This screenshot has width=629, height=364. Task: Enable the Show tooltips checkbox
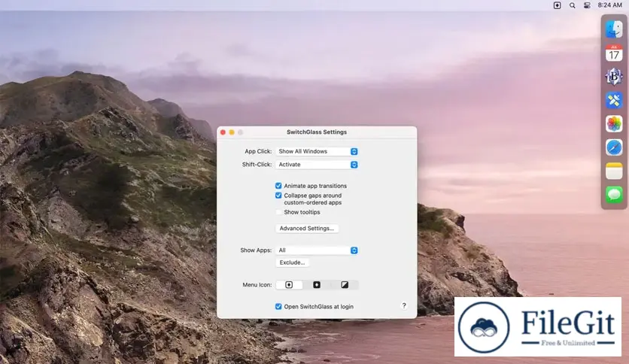click(x=278, y=212)
